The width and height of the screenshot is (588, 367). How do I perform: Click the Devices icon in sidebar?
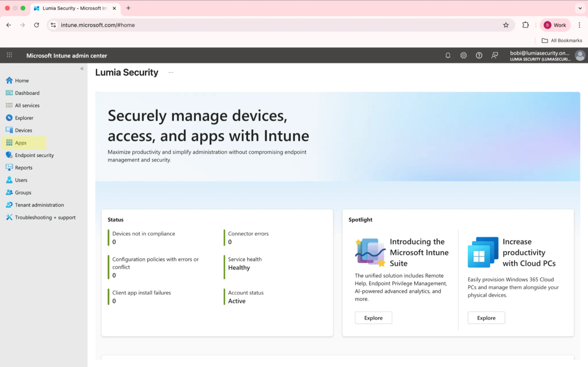9,130
